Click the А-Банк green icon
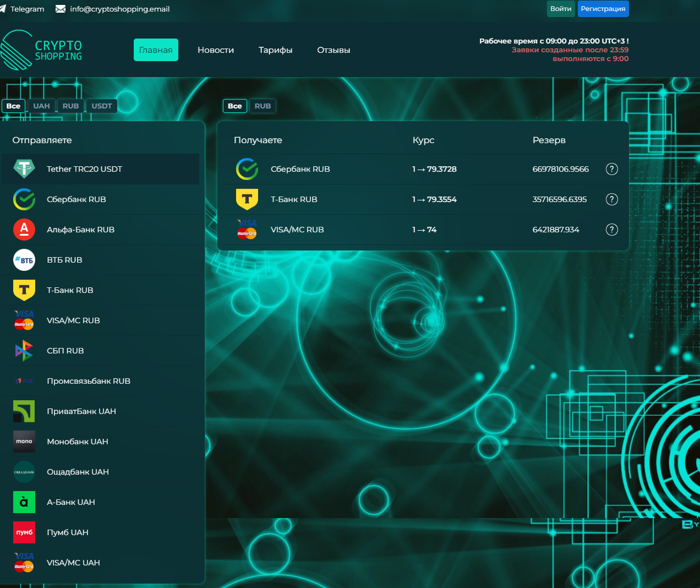This screenshot has width=700, height=588. (24, 502)
